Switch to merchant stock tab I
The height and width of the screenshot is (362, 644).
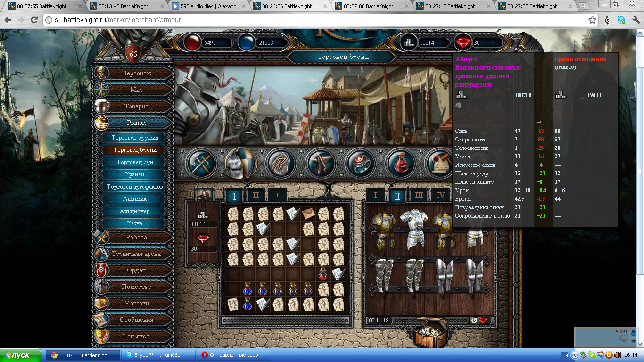[376, 195]
